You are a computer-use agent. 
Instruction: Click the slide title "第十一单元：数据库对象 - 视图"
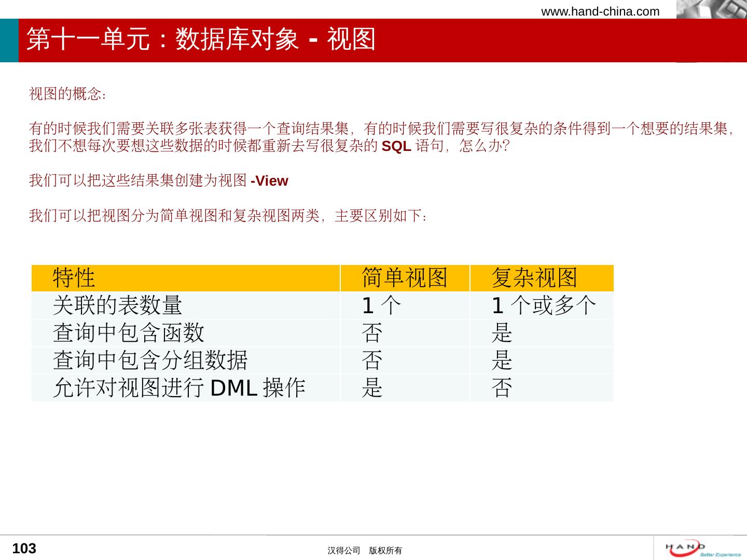[201, 39]
